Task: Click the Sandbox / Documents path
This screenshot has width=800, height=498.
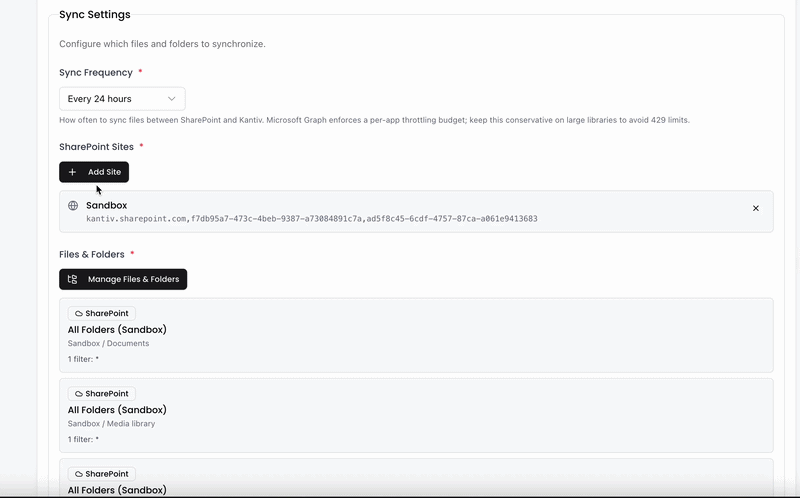Action: (x=108, y=343)
